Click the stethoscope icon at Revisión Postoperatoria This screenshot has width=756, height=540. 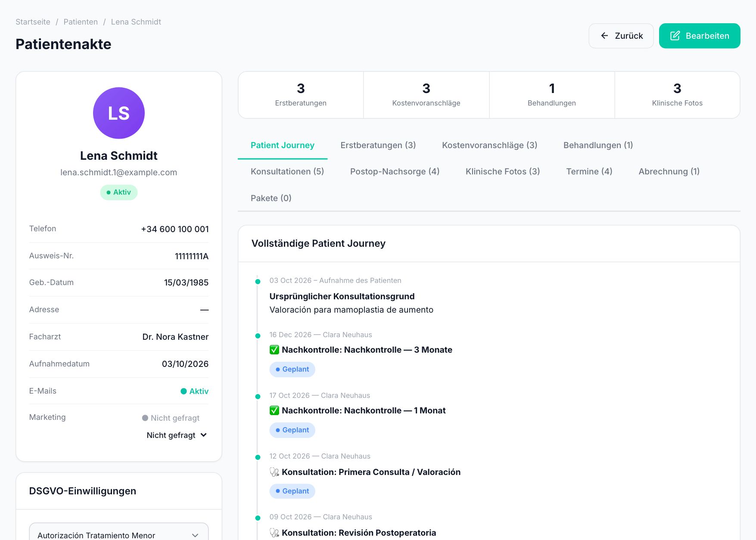point(274,533)
